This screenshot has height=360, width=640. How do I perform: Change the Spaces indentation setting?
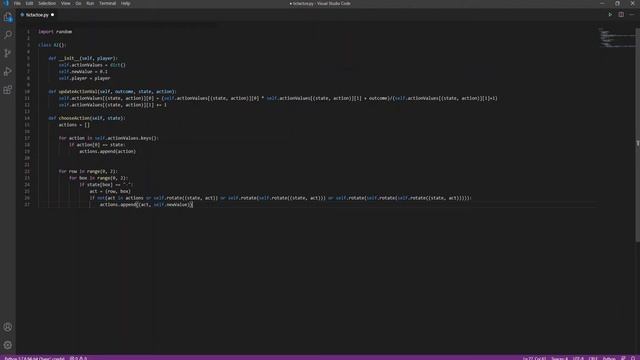point(559,358)
